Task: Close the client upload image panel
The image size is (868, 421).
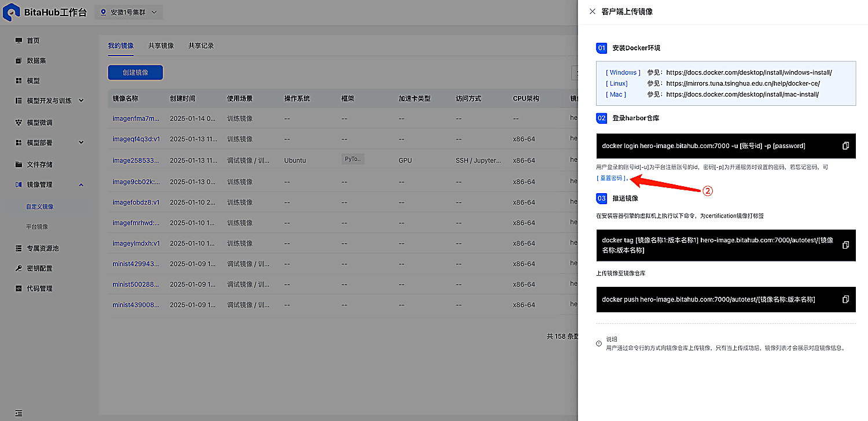Action: [x=592, y=12]
